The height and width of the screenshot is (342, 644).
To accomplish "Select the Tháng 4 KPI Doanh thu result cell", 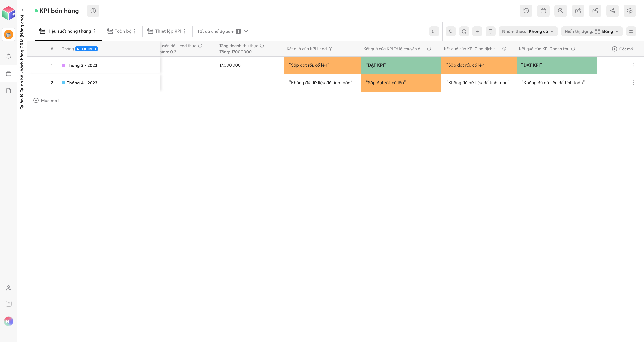I will [x=557, y=83].
